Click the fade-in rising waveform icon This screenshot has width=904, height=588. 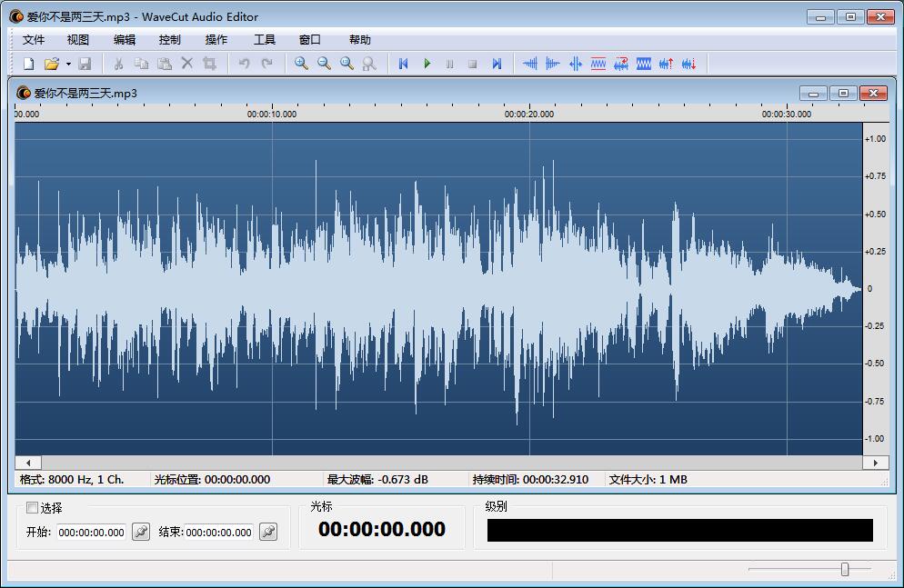point(530,64)
